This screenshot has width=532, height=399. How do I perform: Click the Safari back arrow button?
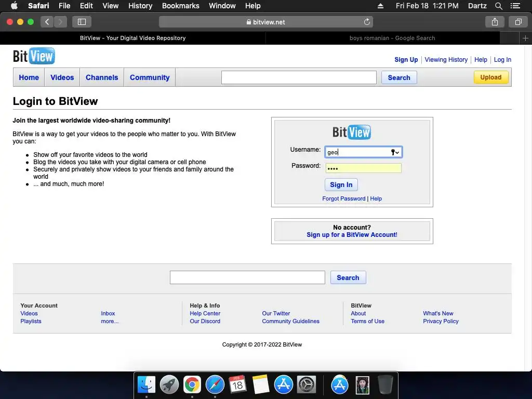pyautogui.click(x=47, y=22)
